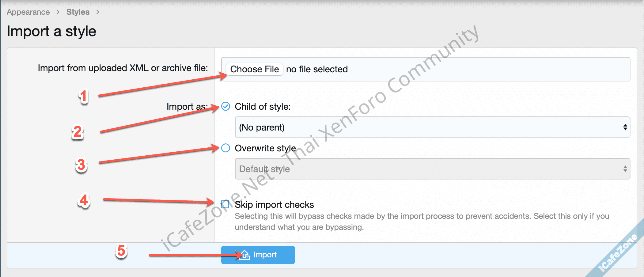The image size is (644, 277).
Task: Click the up-down arrows of the parent style selector
Action: [x=625, y=127]
